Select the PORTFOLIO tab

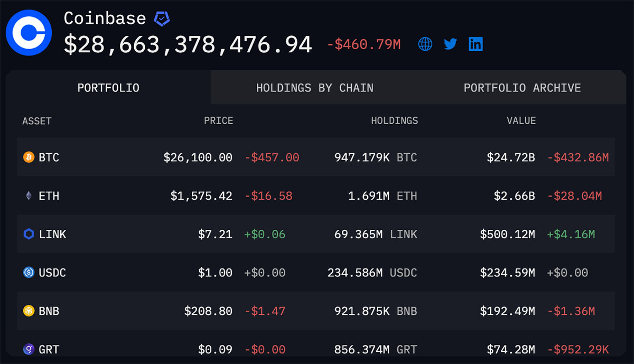click(x=108, y=88)
